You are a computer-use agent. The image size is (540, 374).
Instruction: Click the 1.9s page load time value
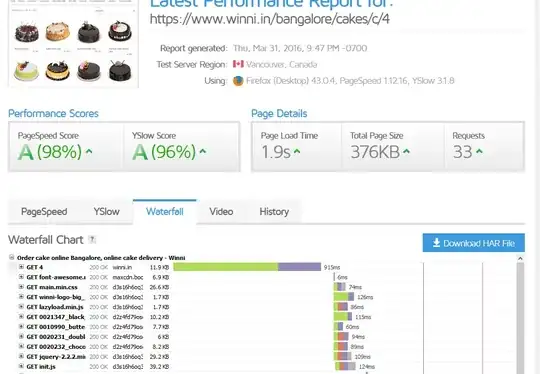click(x=276, y=152)
